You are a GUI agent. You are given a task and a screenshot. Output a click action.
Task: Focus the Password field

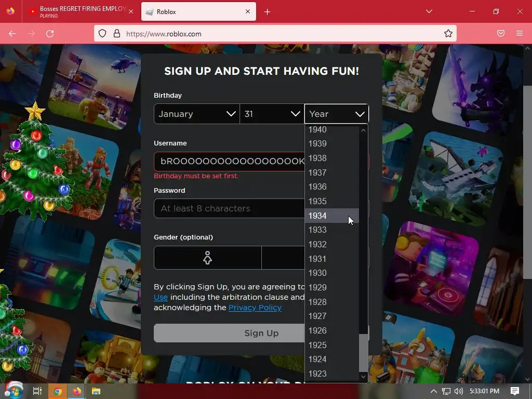click(x=229, y=208)
